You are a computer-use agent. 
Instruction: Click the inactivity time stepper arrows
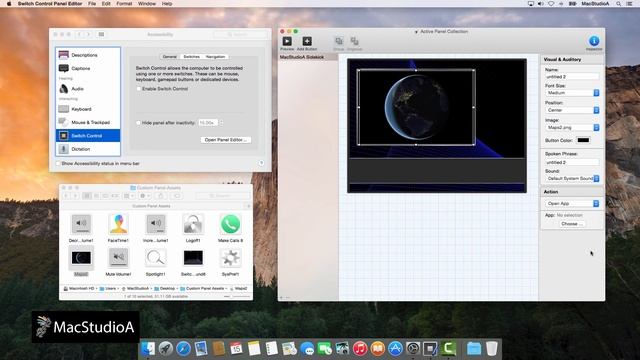[221, 122]
